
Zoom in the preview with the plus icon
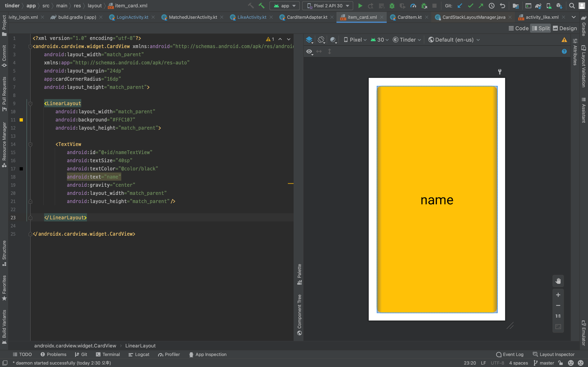point(558,295)
